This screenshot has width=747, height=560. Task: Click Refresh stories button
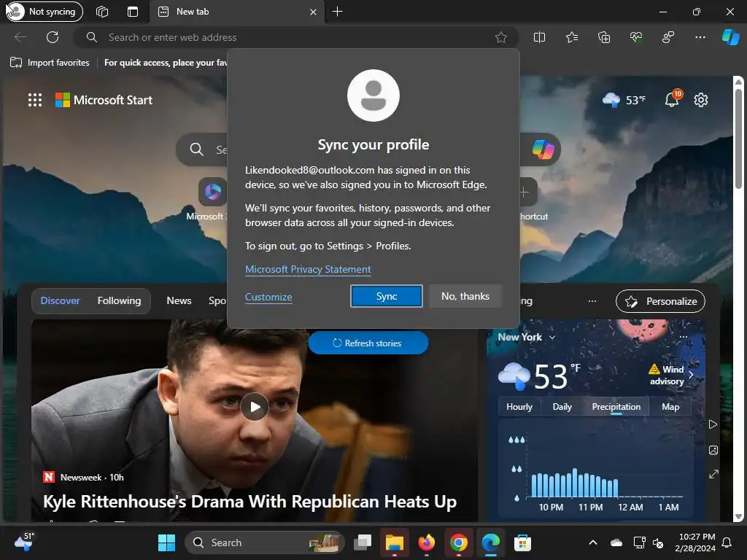point(368,343)
